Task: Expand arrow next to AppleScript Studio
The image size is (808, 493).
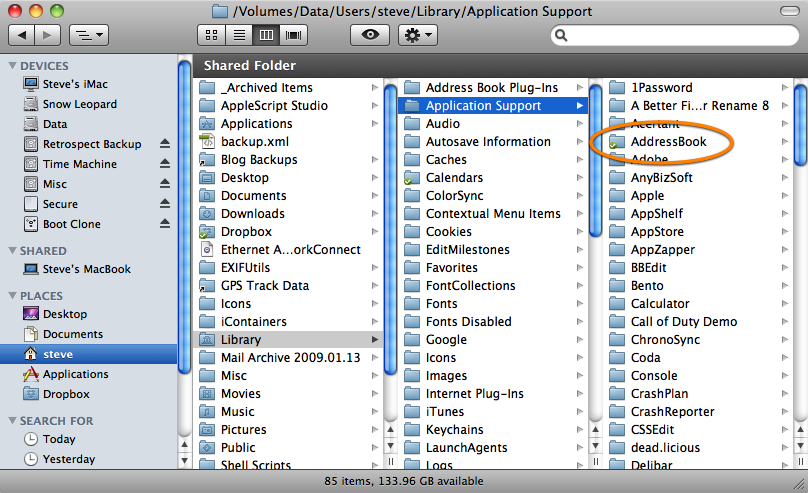Action: coord(375,106)
